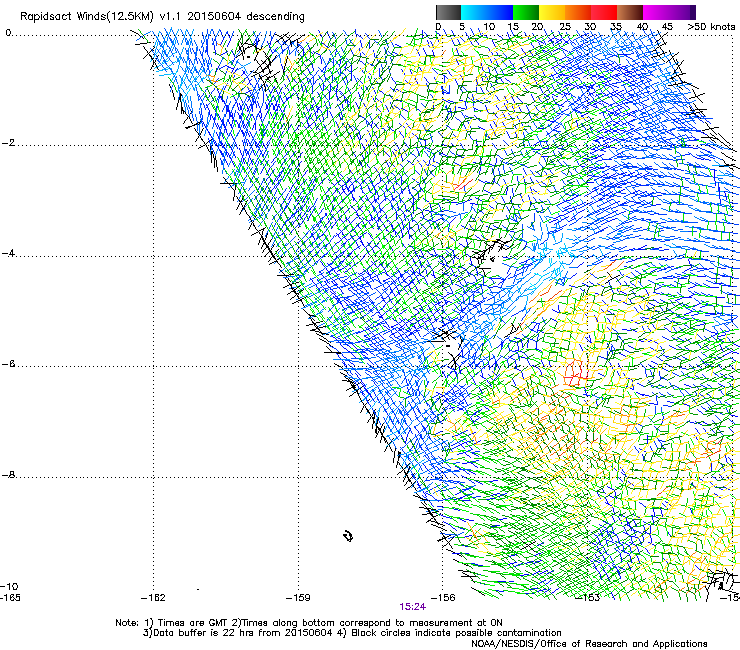Viewport: 740px width, 650px height.
Task: Click the '15:24' purple time marker
Action: pos(412,607)
